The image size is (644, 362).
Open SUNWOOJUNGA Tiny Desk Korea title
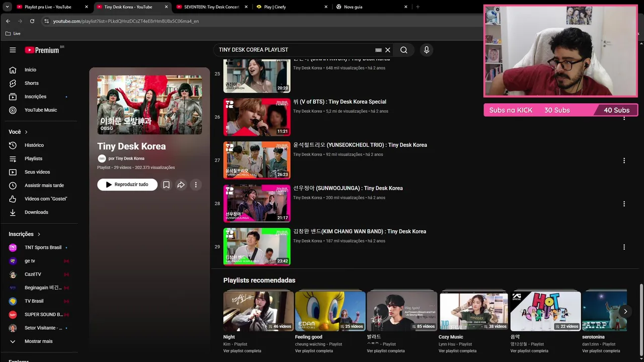pyautogui.click(x=348, y=188)
